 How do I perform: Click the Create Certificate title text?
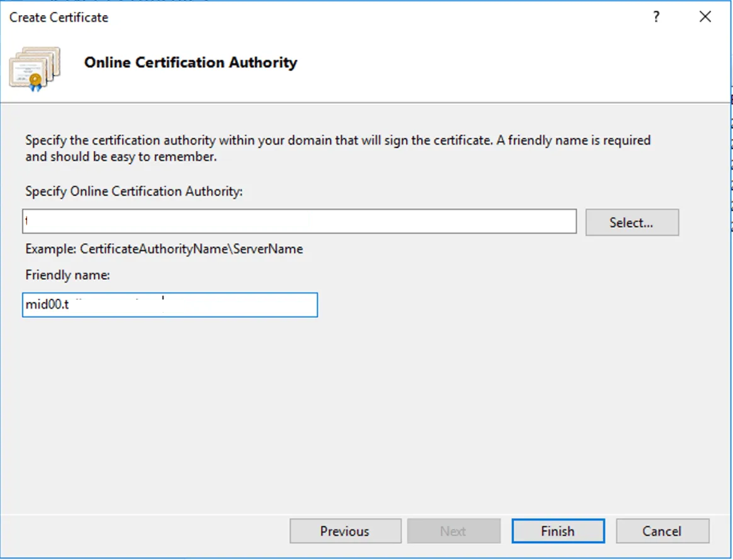58,17
